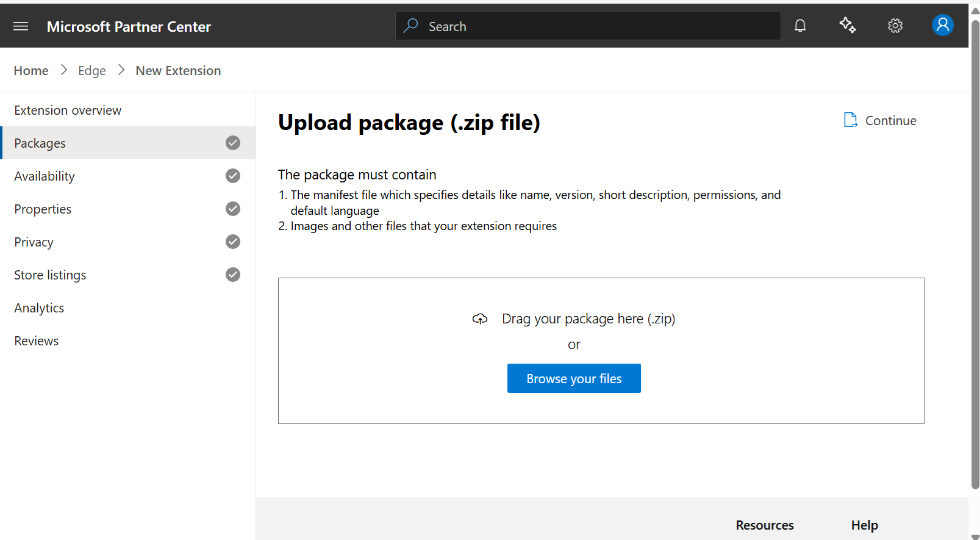Open the hamburger navigation menu
Screen dimensions: 980x540
[x=21, y=26]
